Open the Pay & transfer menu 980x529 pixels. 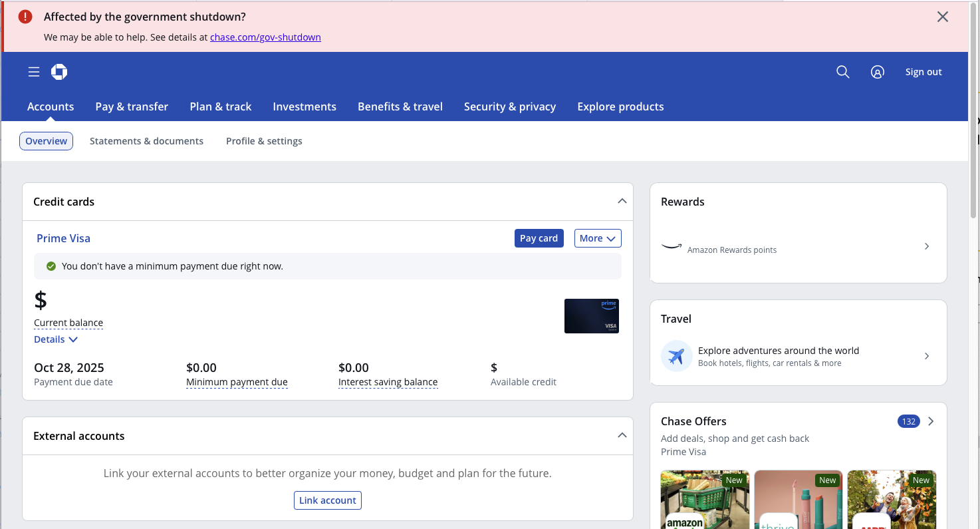(x=131, y=106)
